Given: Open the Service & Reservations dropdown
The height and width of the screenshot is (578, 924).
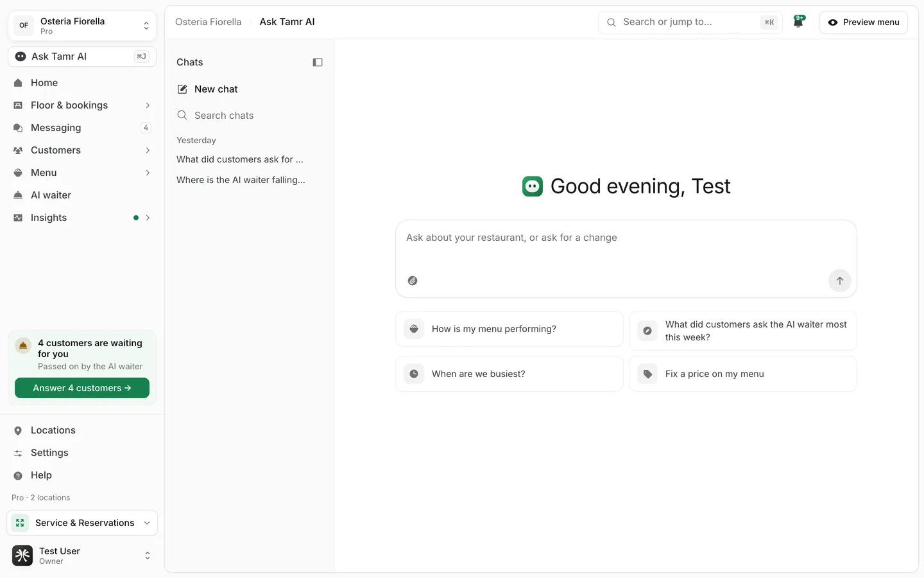Looking at the screenshot, I should [x=82, y=523].
